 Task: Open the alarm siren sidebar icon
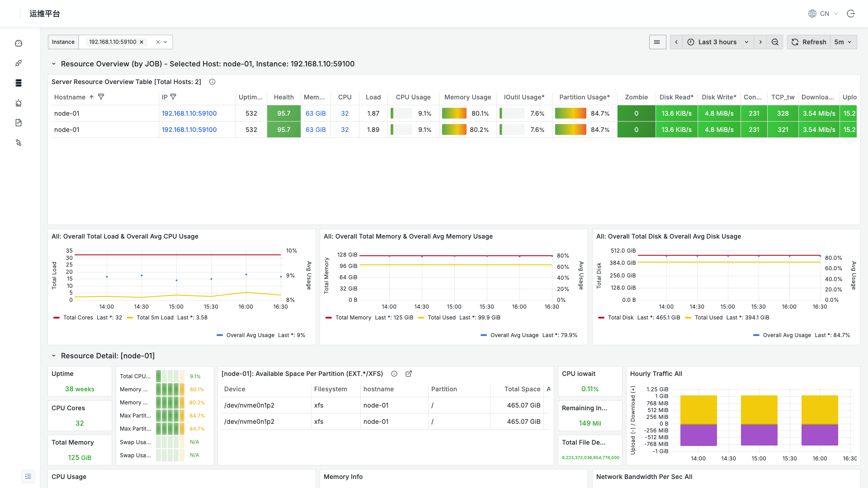coord(19,103)
